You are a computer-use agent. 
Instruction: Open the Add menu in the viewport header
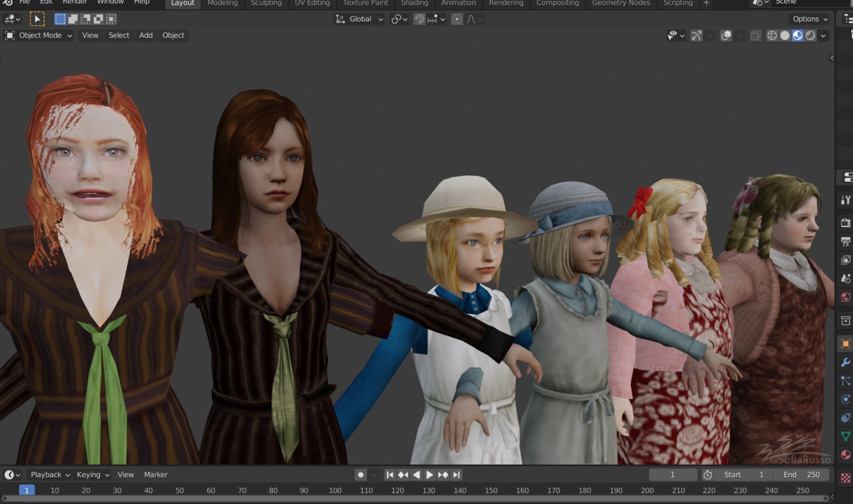pos(146,35)
